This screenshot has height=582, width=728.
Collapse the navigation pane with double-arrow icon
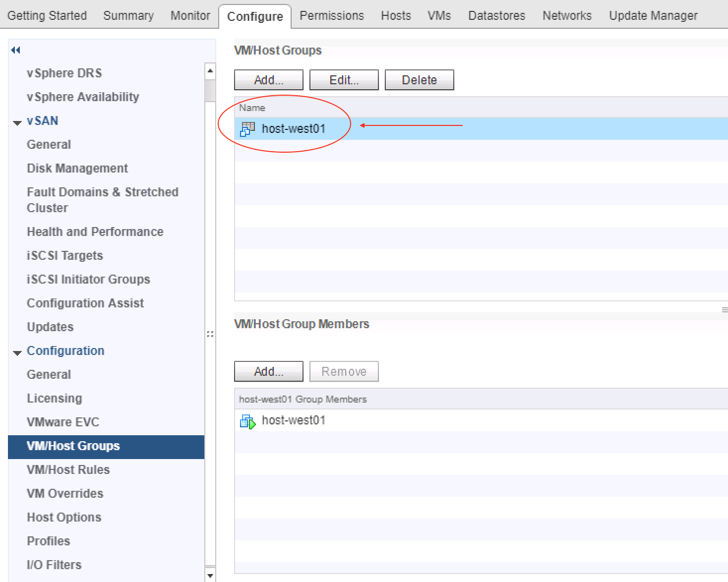15,50
